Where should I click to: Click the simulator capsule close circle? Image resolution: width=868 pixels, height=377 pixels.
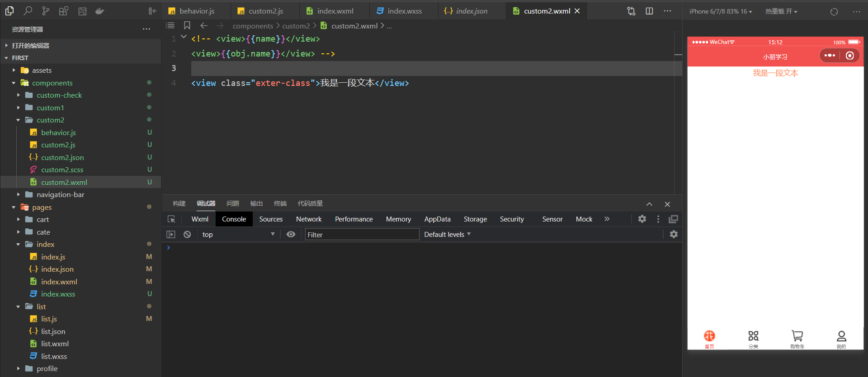[850, 56]
